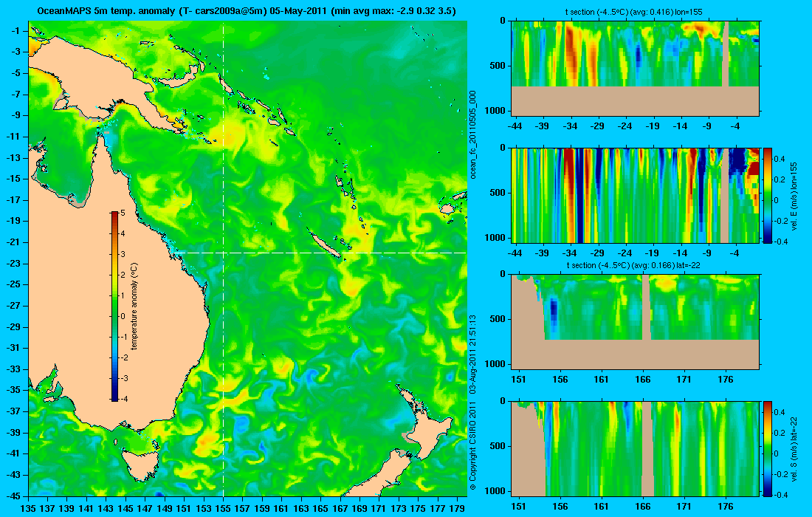Click the 't section lon=155' panel title
The height and width of the screenshot is (517, 812).
pos(633,12)
